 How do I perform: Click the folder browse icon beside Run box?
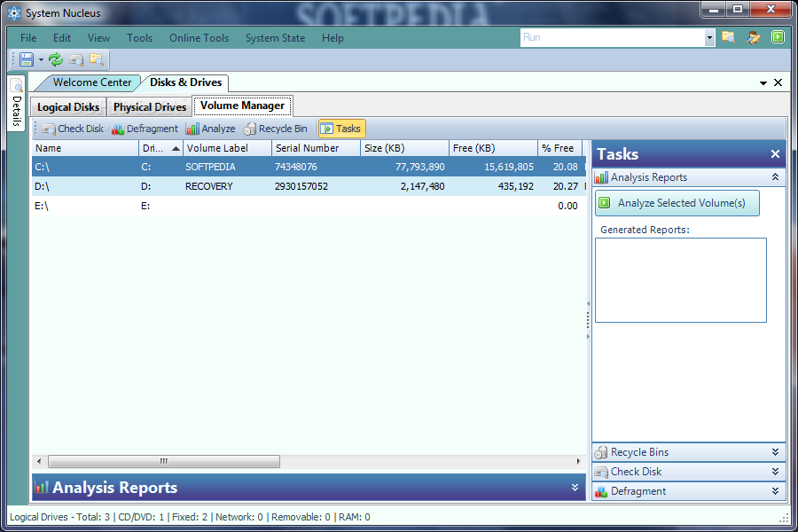coord(729,37)
